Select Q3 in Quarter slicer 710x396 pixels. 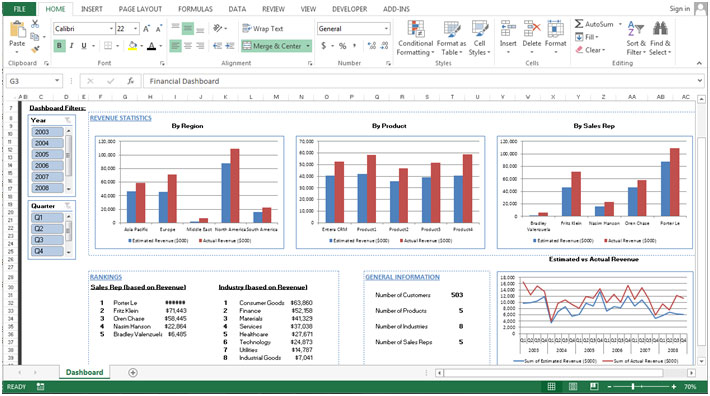tap(47, 240)
